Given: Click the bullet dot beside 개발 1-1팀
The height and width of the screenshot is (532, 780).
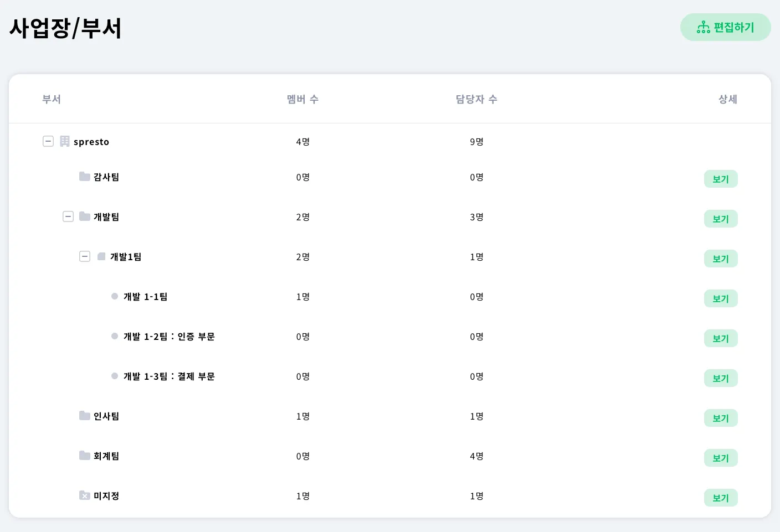Looking at the screenshot, I should pyautogui.click(x=115, y=296).
